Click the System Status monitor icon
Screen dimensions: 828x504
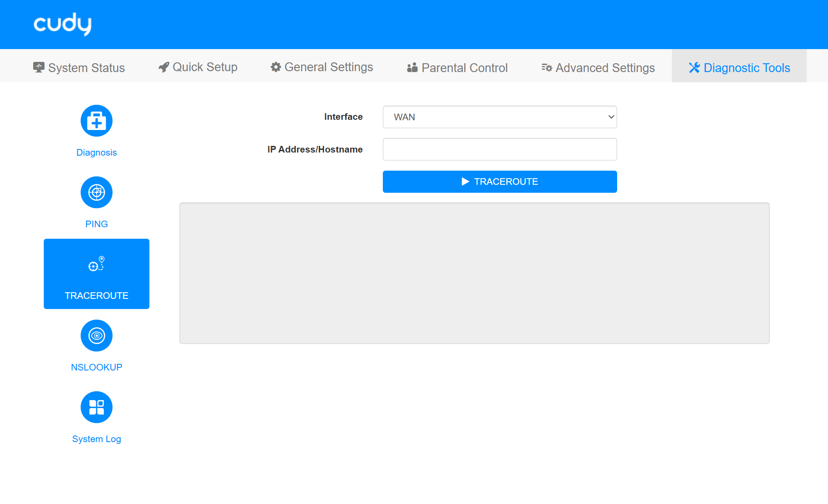point(38,67)
